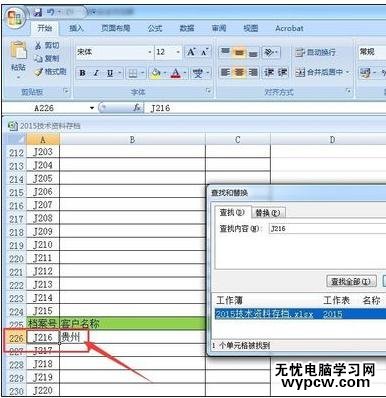The width and height of the screenshot is (386, 398).
Task: Click into 查找内容 search field
Action: pos(327,229)
